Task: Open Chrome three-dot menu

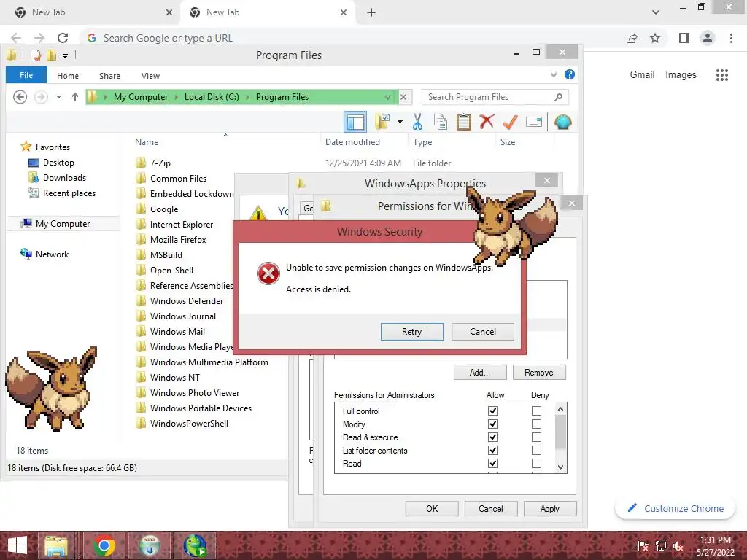Action: tap(731, 38)
